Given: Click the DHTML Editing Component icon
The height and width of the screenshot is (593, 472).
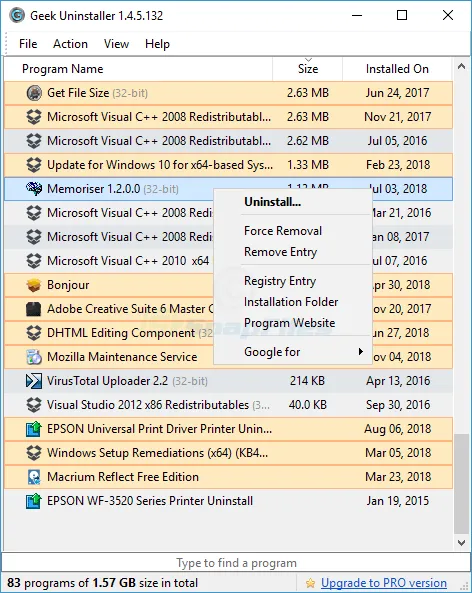Looking at the screenshot, I should tap(34, 333).
